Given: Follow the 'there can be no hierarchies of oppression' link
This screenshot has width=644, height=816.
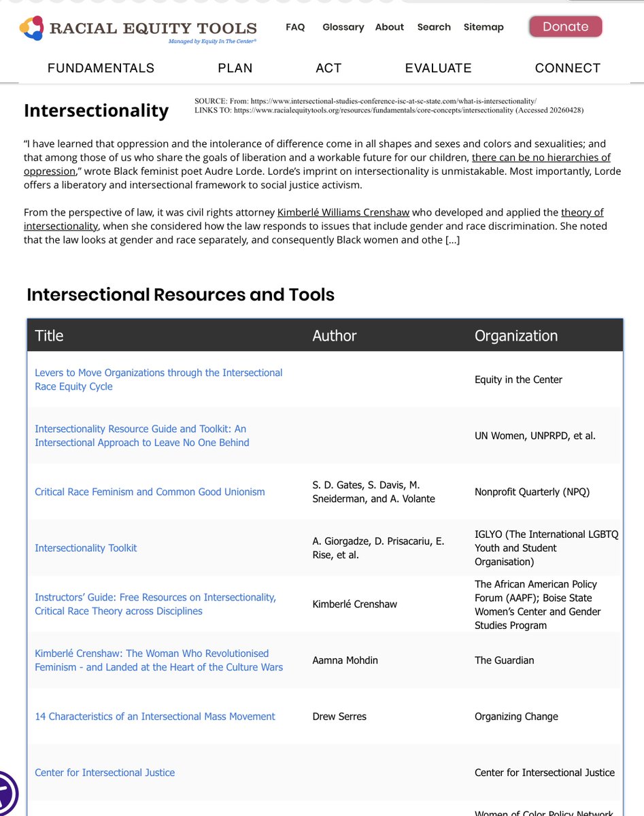Looking at the screenshot, I should pos(541,158).
